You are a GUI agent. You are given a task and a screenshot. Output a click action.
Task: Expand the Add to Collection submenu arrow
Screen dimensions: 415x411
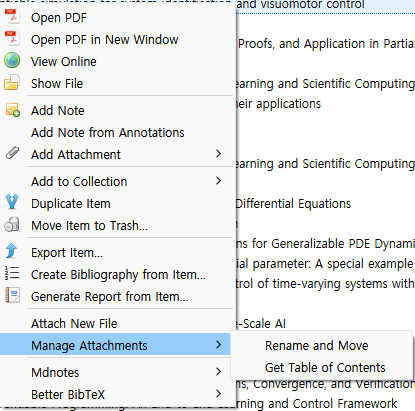218,181
